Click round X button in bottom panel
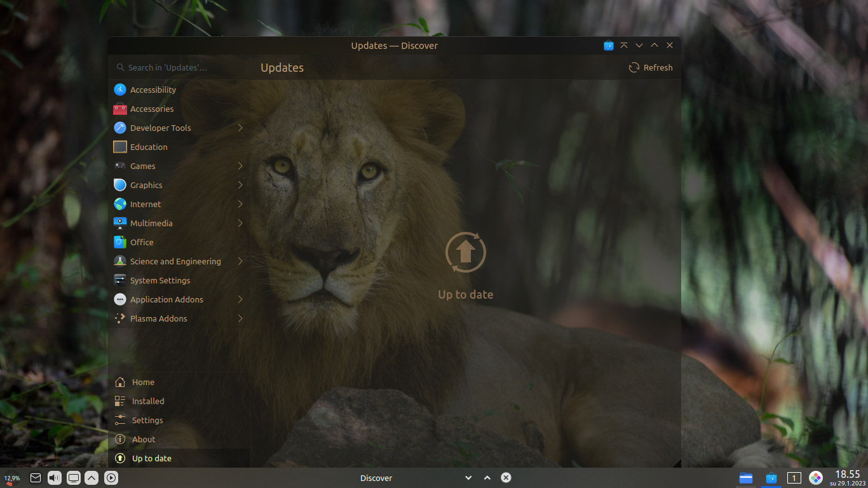 506,478
